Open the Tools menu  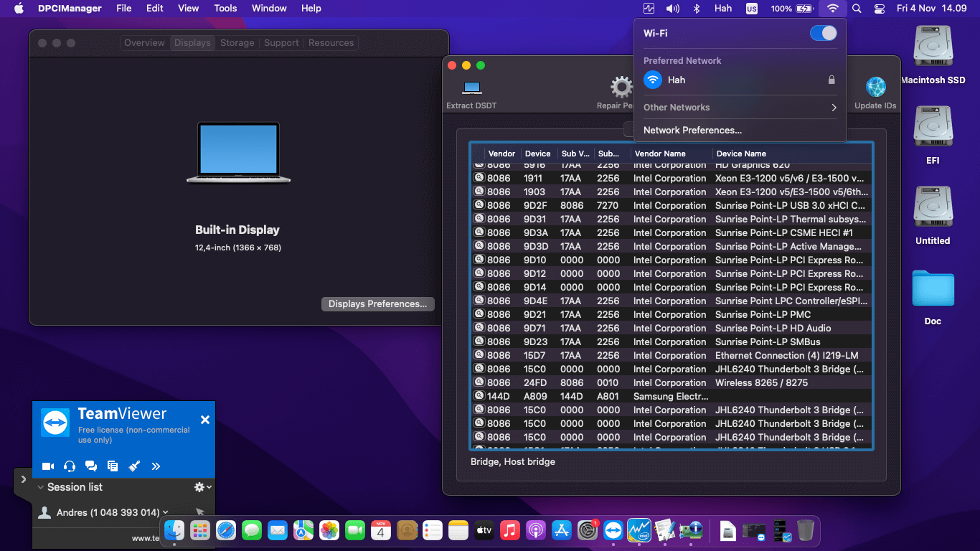click(x=225, y=9)
